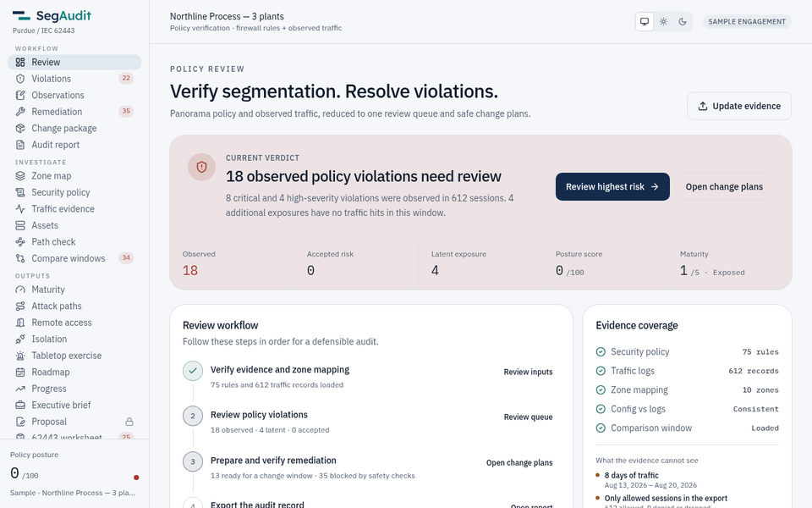Click the Accepted risk 0 stat
The width and height of the screenshot is (812, 508).
[356, 264]
